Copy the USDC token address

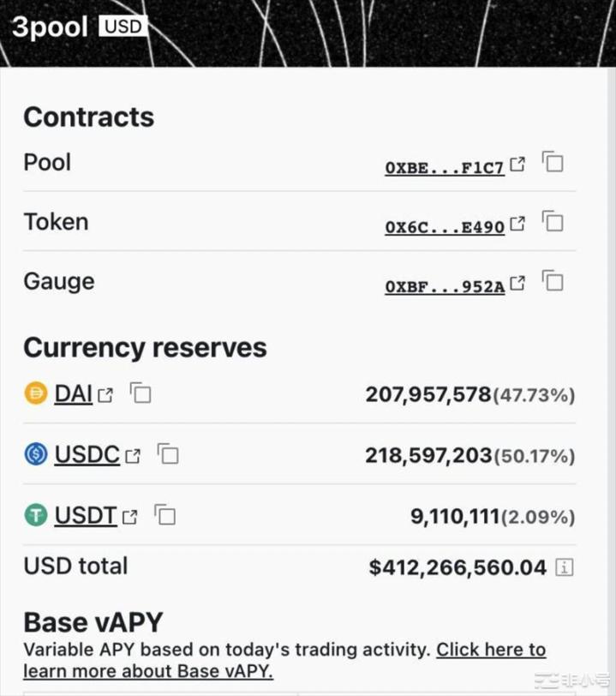(167, 454)
